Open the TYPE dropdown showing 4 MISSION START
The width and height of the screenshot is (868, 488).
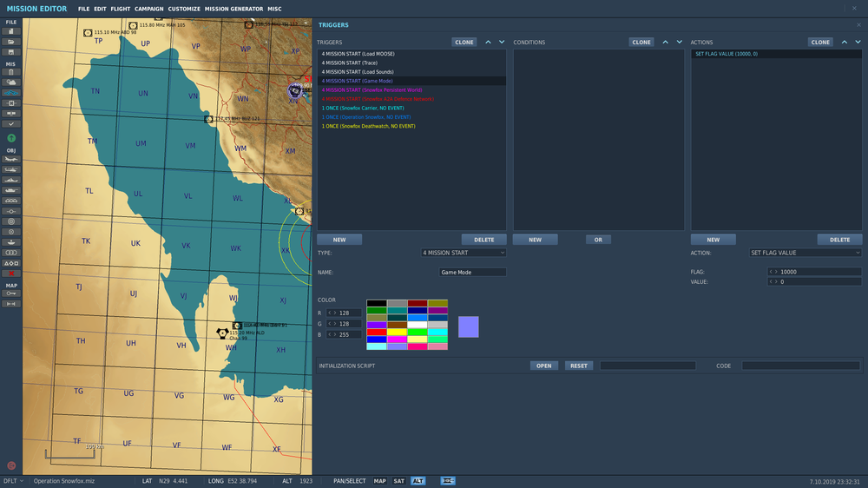coord(464,253)
